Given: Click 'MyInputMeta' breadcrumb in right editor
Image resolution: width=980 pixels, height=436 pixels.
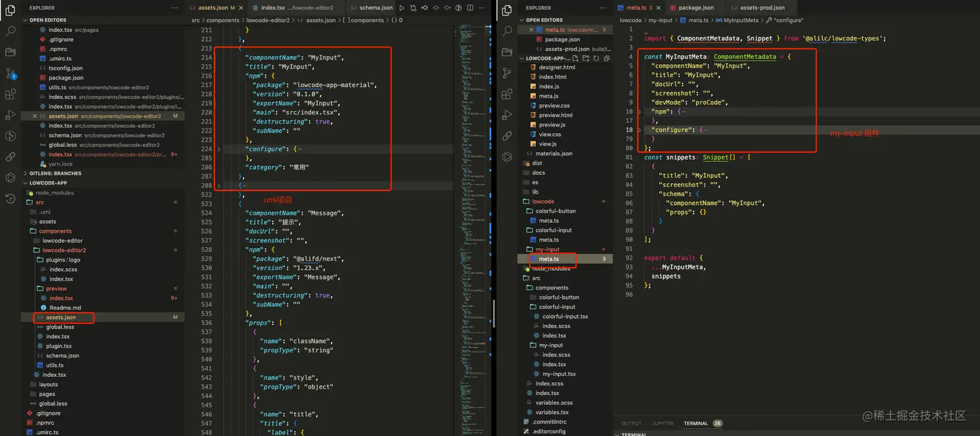Looking at the screenshot, I should click(x=741, y=20).
